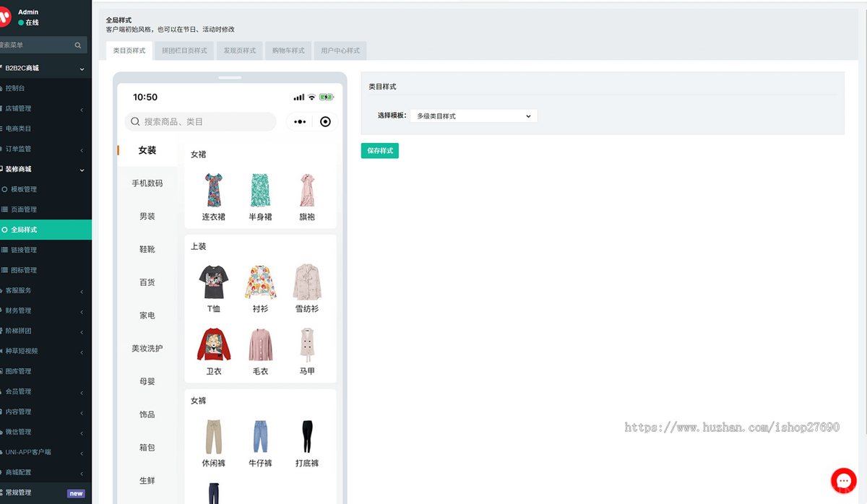Pick the 马甲 vest picture
Viewport: 867px width, 504px height.
point(307,344)
